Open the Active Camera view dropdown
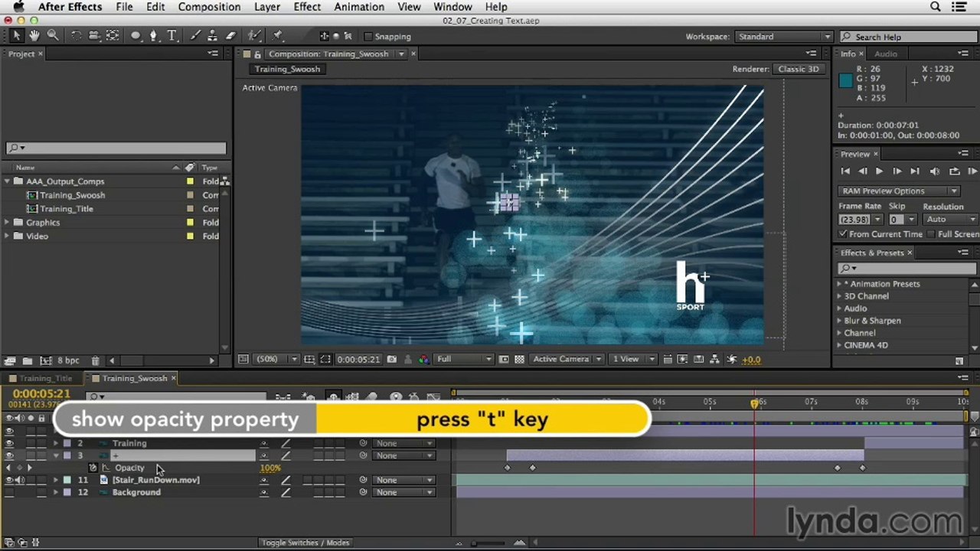 click(567, 359)
